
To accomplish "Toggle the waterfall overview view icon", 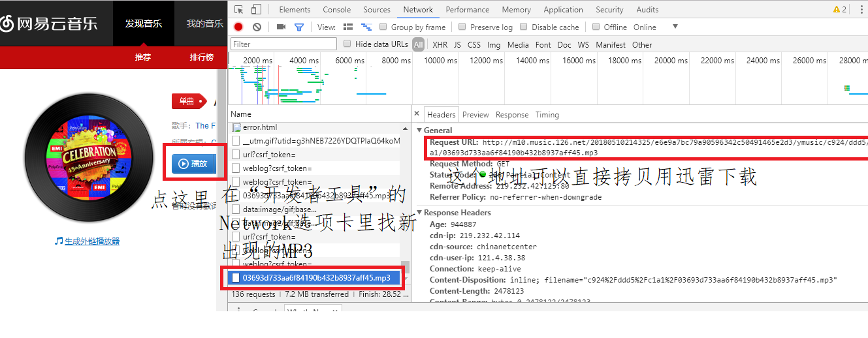I will 366,27.
